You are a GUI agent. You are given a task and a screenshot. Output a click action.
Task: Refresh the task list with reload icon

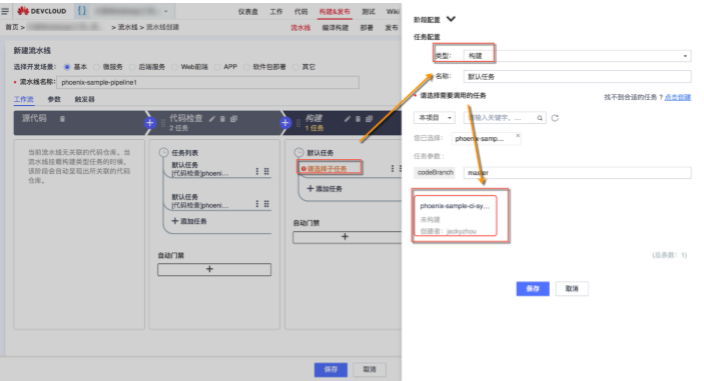point(555,118)
